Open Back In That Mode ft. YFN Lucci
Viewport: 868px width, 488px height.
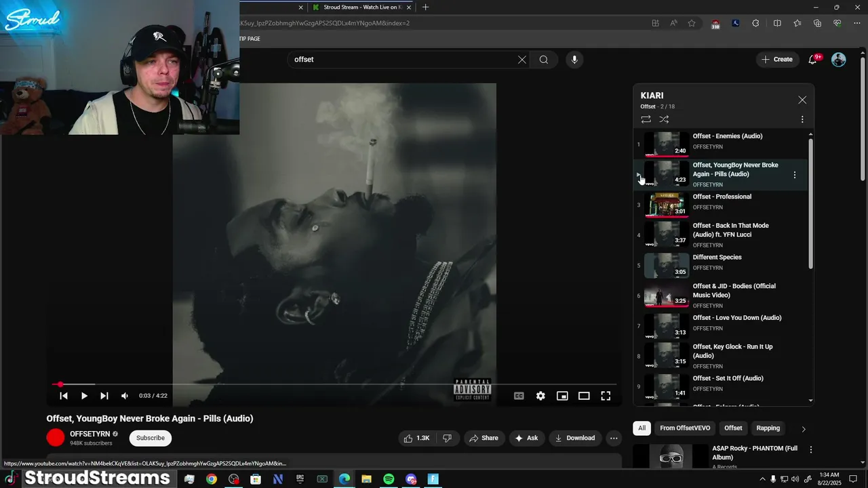click(722, 235)
